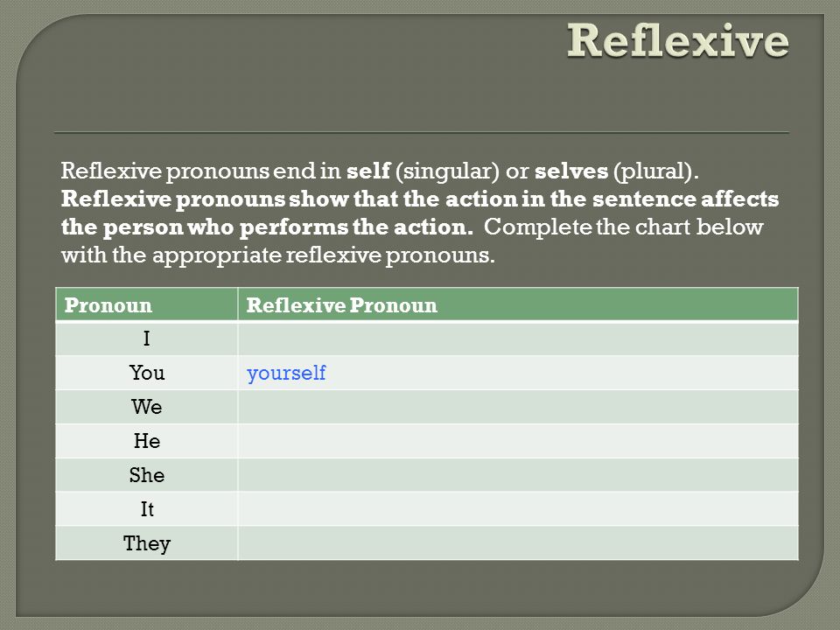Select the Pronoun column header
840x630 pixels.
point(146,304)
